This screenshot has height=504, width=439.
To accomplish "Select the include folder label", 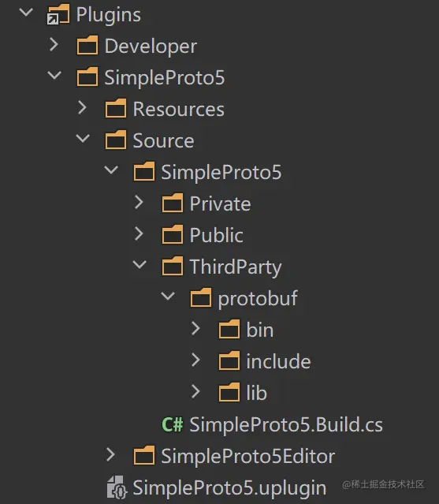I will (x=278, y=361).
